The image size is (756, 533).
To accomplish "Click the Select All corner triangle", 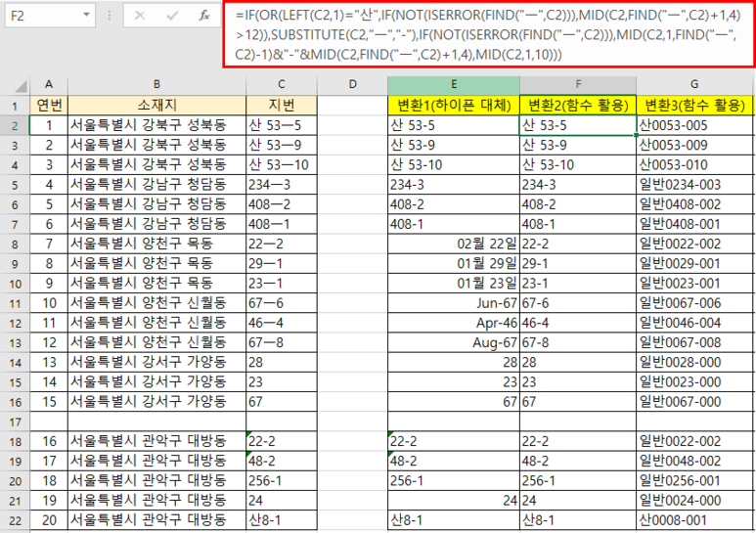I will click(x=21, y=86).
